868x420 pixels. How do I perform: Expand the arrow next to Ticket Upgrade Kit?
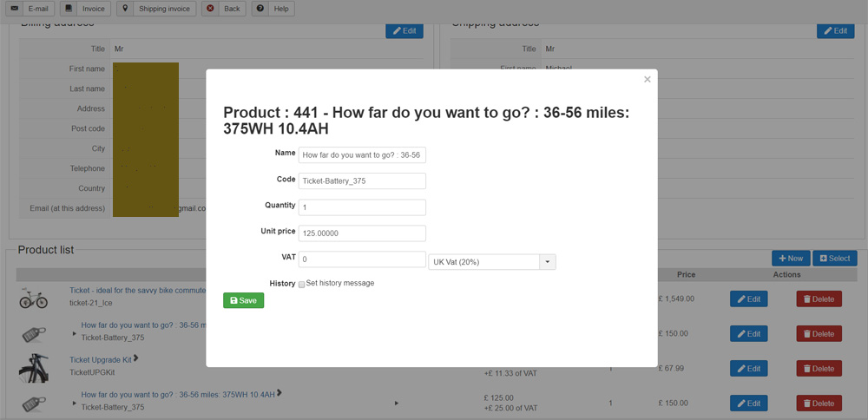136,358
